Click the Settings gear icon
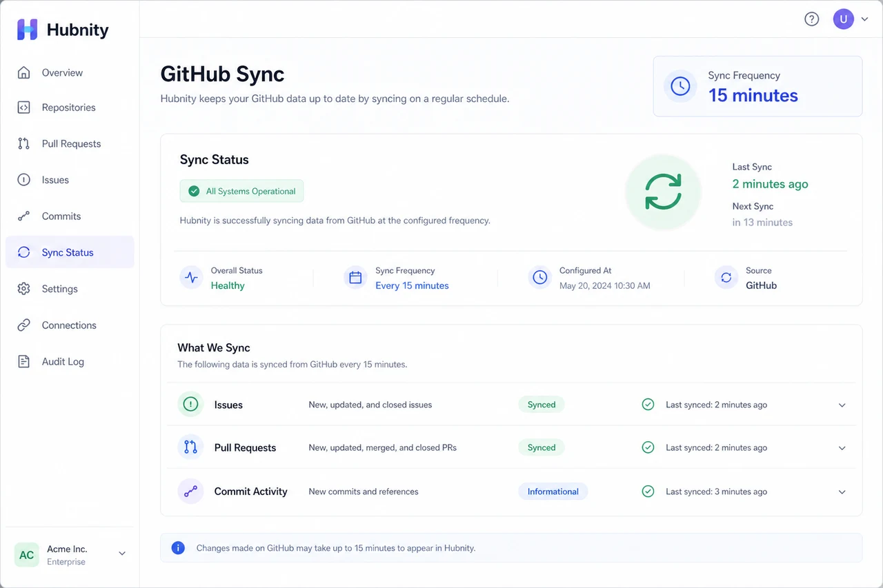This screenshot has height=588, width=883. coord(23,289)
